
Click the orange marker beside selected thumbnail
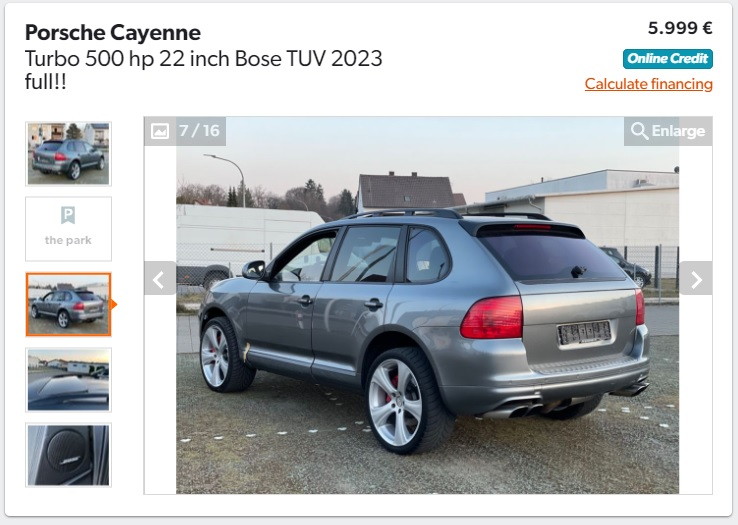[113, 304]
